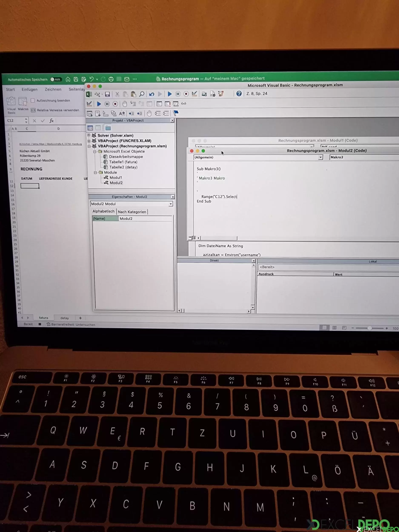Uncomment the block with the Uncomment Block icon
This screenshot has height=532, width=399.
[x=166, y=113]
